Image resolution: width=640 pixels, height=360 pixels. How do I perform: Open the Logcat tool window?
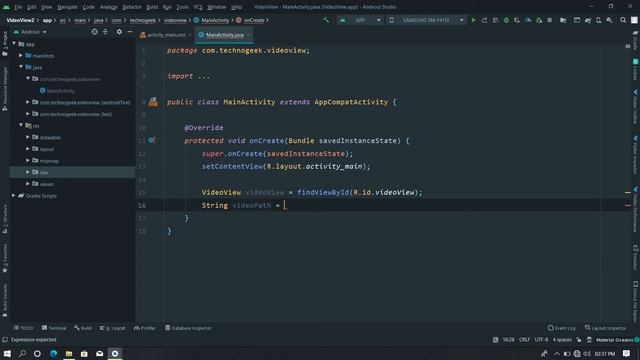click(x=112, y=328)
